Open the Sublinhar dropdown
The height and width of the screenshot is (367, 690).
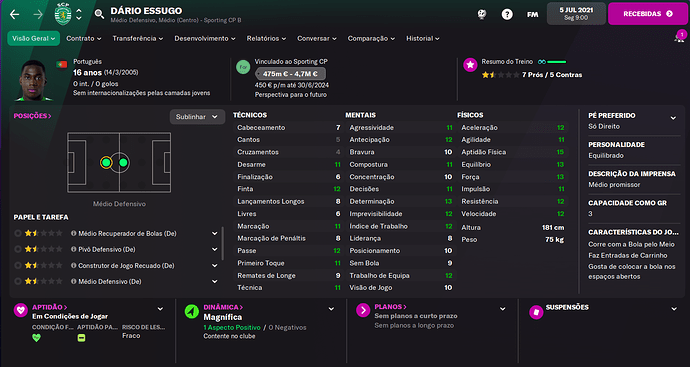point(197,117)
